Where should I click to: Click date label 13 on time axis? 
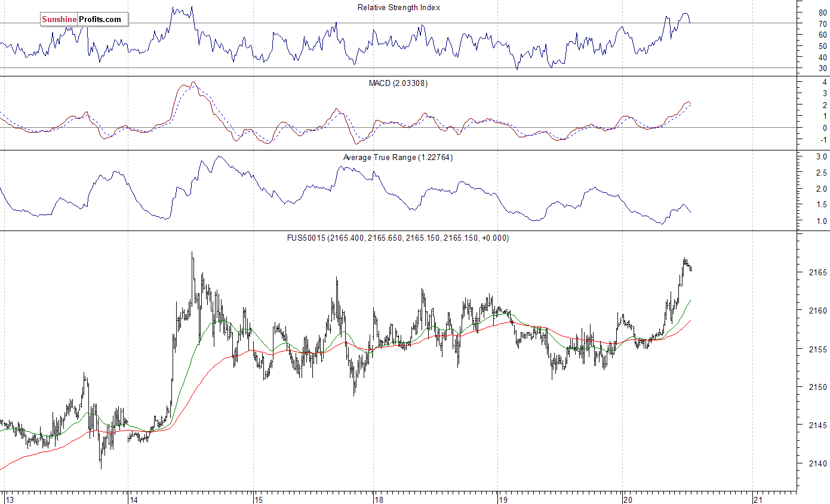coord(9,499)
